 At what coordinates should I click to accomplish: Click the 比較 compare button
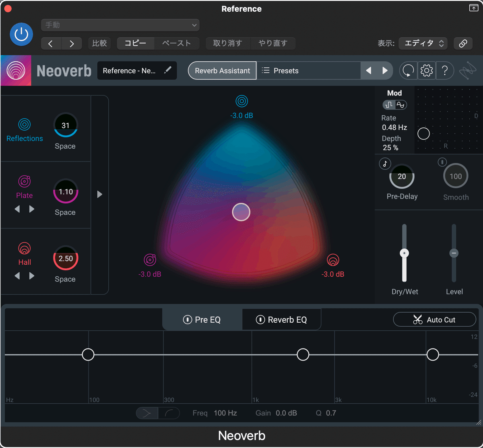point(99,44)
